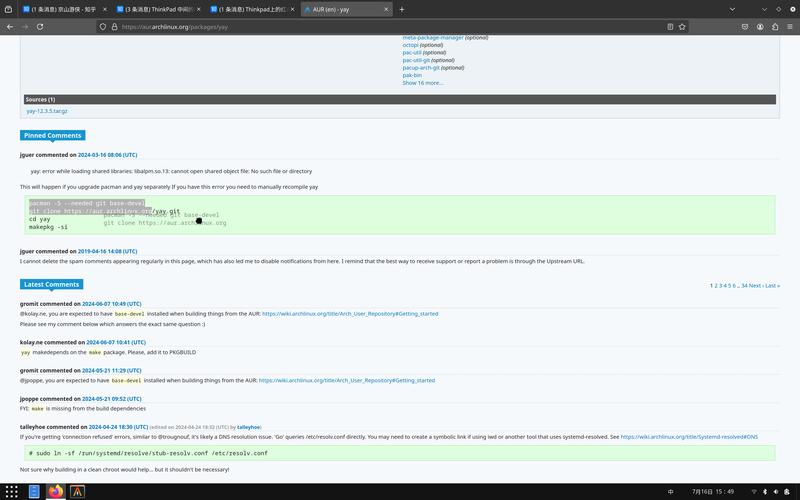The height and width of the screenshot is (500, 800).
Task: Click the blue file manager taskbar icon
Action: pyautogui.click(x=34, y=491)
